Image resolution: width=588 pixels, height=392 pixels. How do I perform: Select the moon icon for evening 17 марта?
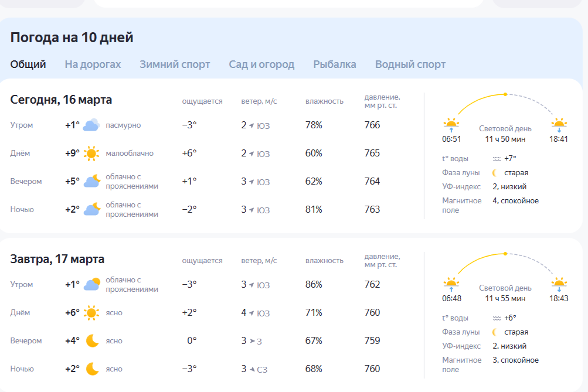91,339
